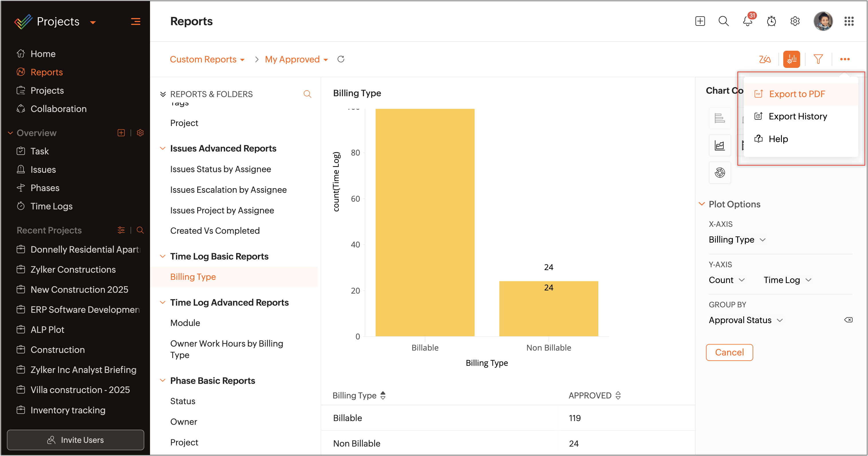Open Export History from the menu
Screen dimensions: 868x456
798,116
